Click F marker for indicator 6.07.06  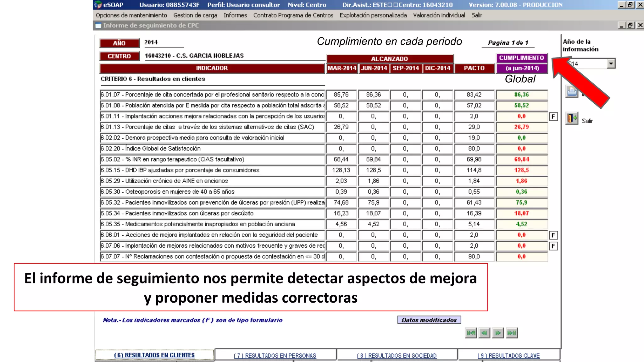pos(553,246)
